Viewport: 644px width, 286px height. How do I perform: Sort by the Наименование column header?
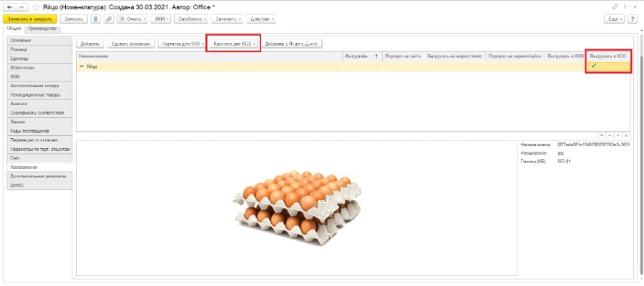point(209,55)
